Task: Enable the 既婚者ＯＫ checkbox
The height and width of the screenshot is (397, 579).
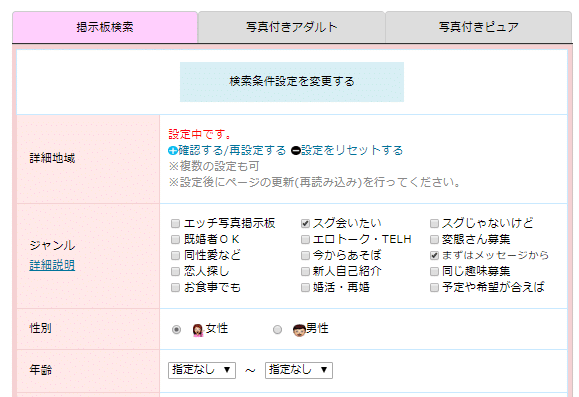Action: (175, 239)
